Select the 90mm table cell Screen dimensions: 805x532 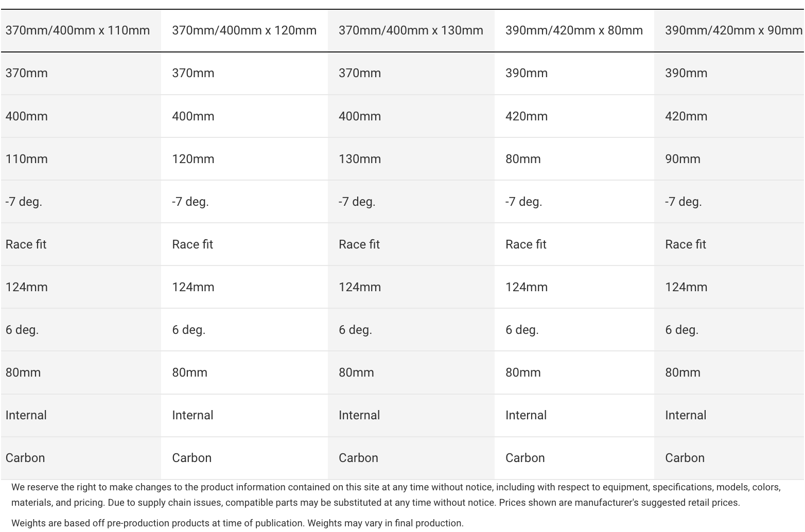pos(682,159)
